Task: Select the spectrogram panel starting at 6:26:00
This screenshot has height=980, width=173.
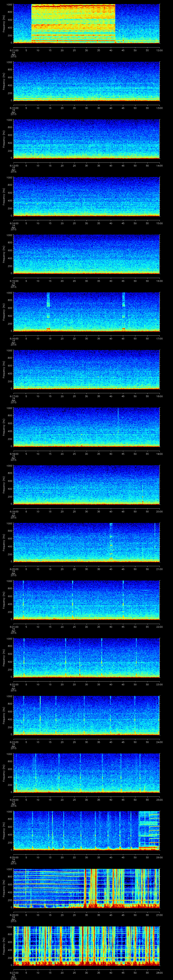Action: (x=87, y=889)
